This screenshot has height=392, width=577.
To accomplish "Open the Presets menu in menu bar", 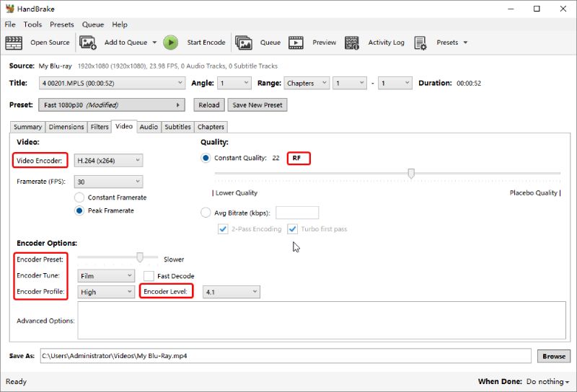I will (62, 24).
